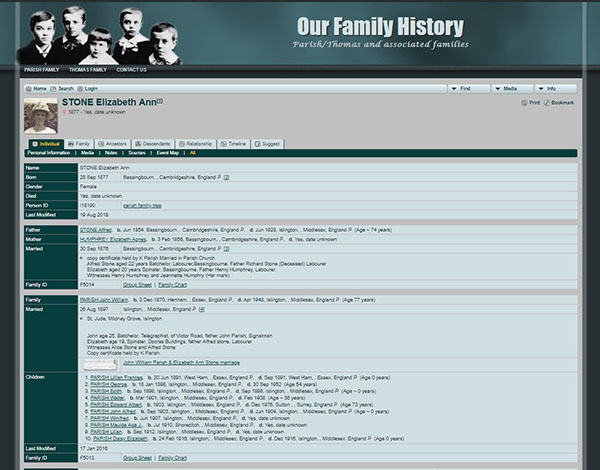Viewport: 600px width, 470px height.
Task: Go to the Home page link
Action: tap(36, 89)
